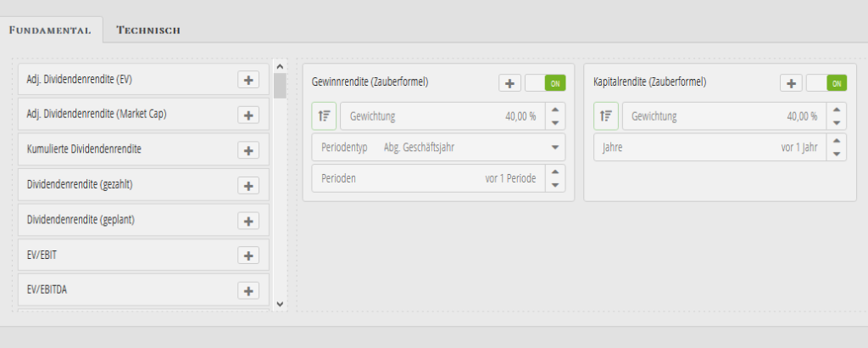The height and width of the screenshot is (348, 868).
Task: Toggle sort order icon in Kapitalrendite panel
Action: point(605,116)
